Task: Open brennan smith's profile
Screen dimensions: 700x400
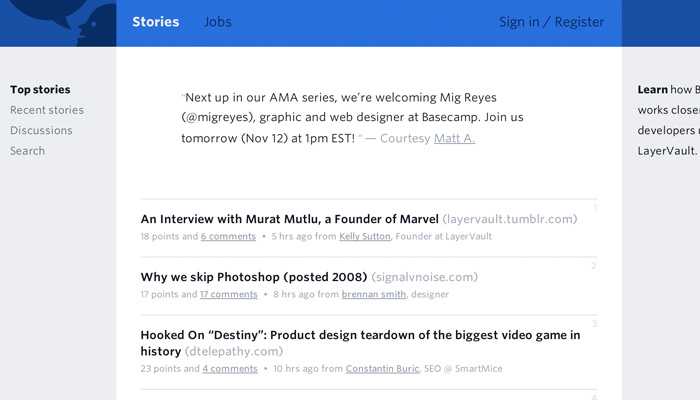Action: 374,295
